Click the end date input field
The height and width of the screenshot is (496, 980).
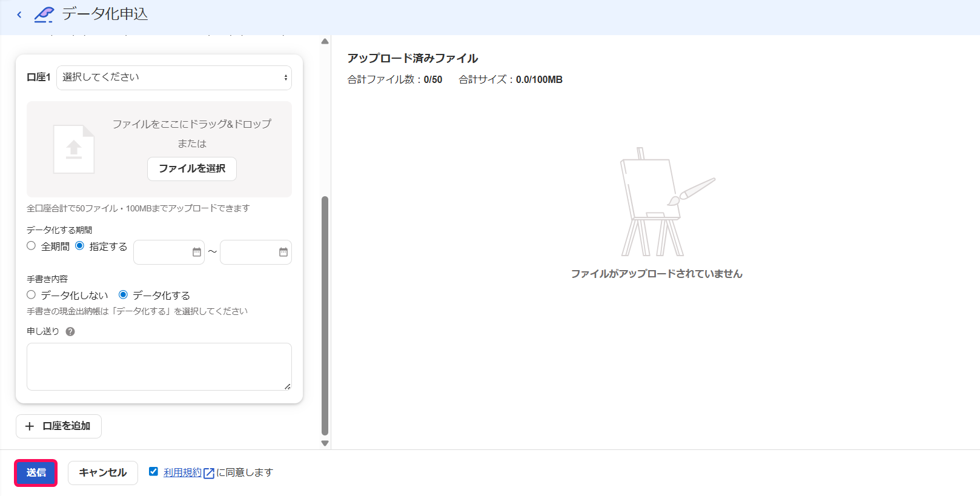pyautogui.click(x=256, y=252)
